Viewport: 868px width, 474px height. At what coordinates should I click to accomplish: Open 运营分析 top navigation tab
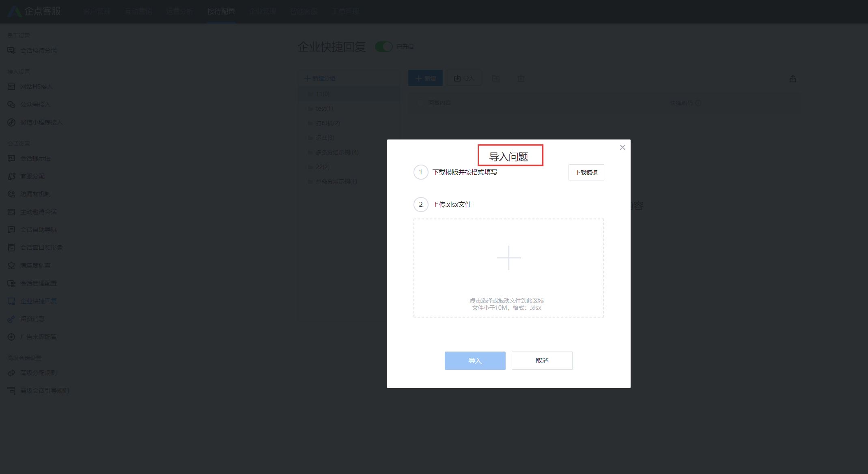(180, 12)
